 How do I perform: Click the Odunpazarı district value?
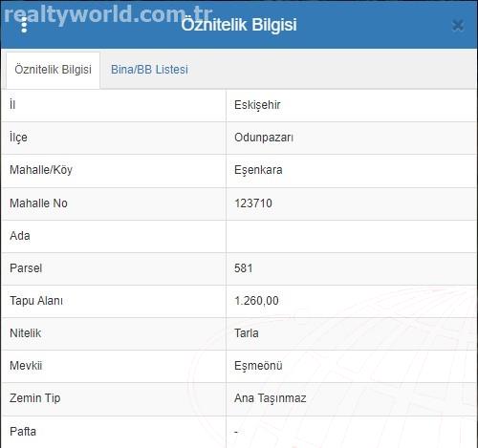point(264,138)
